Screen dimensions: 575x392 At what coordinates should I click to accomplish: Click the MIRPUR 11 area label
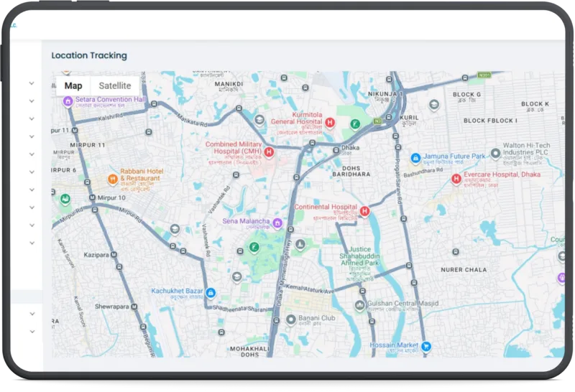88,145
